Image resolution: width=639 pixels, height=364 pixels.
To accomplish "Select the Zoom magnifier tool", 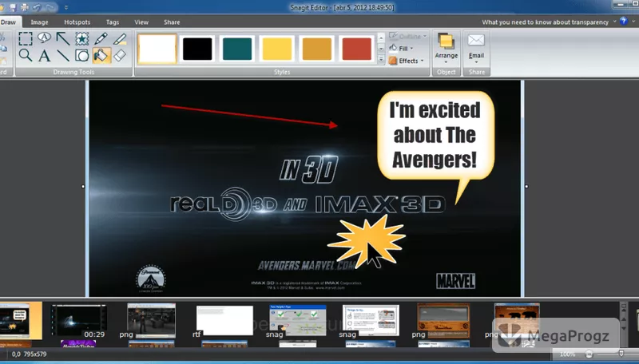I will [x=26, y=55].
